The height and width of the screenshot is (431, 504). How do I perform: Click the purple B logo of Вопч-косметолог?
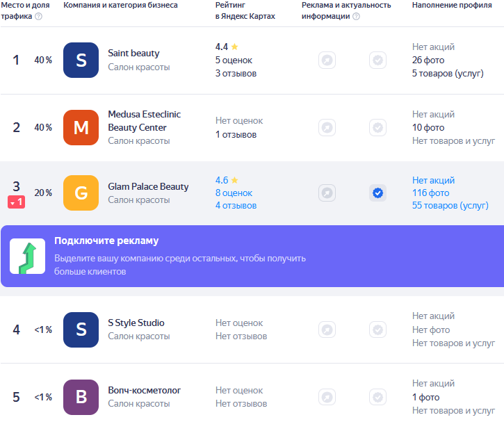pyautogui.click(x=81, y=397)
